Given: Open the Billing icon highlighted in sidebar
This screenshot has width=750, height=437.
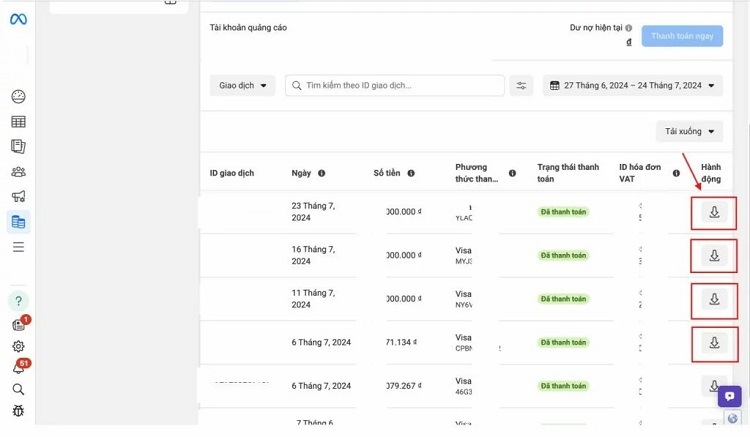Looking at the screenshot, I should [x=18, y=222].
